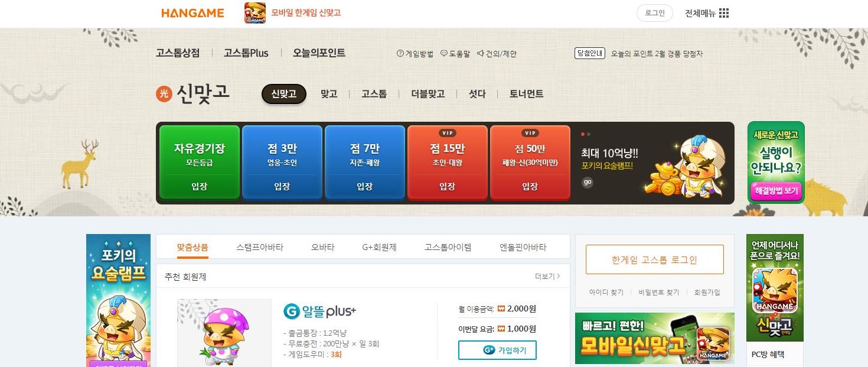
Task: Switch to the 스탬프아바타 tab
Action: pos(260,247)
